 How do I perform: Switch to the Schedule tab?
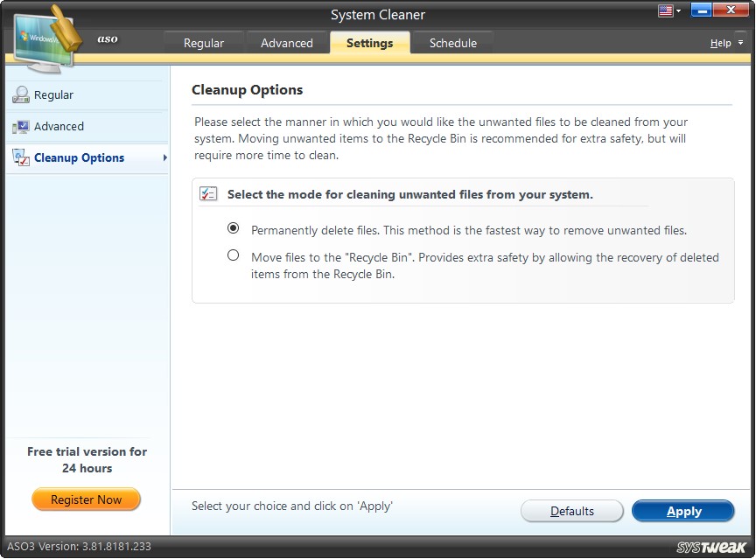click(452, 42)
